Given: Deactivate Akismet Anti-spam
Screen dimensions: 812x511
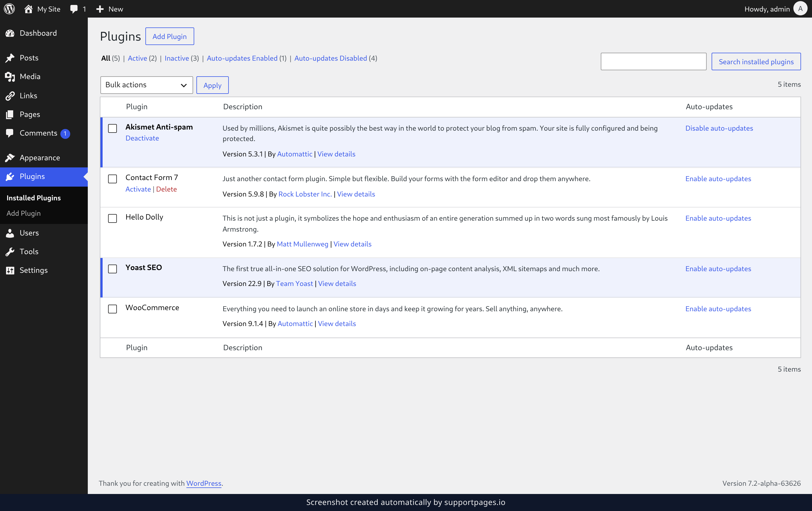Looking at the screenshot, I should click(142, 138).
